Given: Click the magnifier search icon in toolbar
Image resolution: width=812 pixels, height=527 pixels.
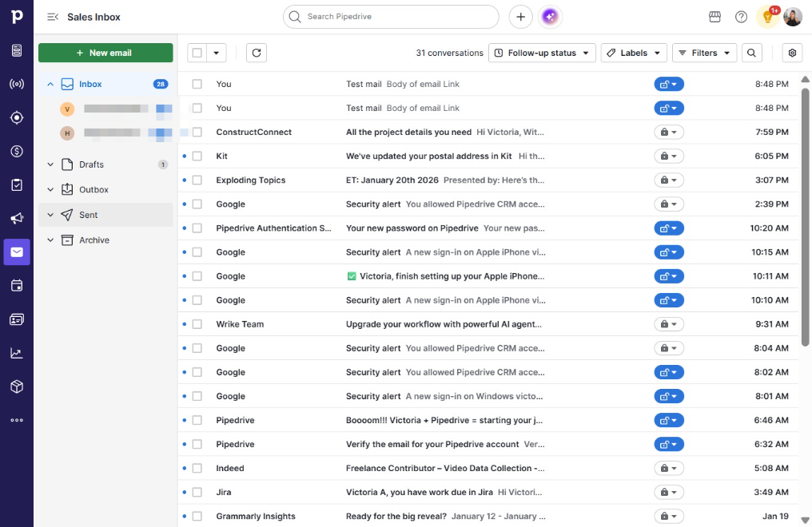Looking at the screenshot, I should pyautogui.click(x=751, y=53).
